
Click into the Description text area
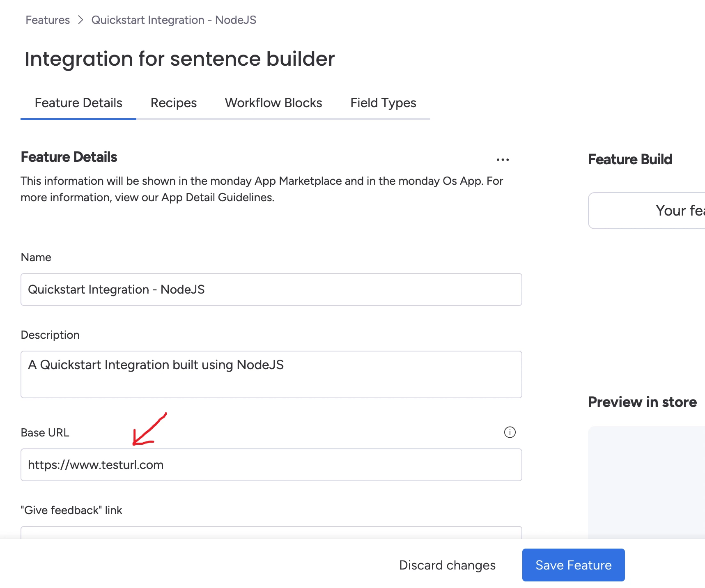[271, 374]
